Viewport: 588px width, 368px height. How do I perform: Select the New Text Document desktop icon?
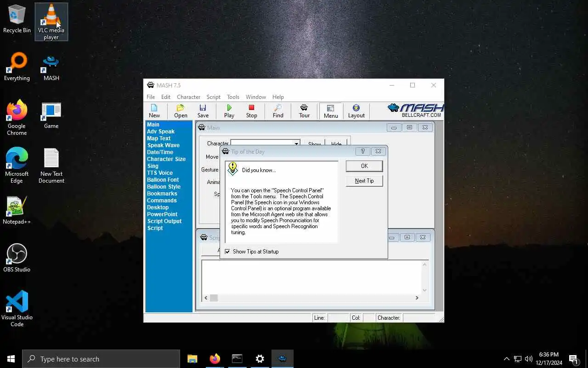tap(51, 166)
